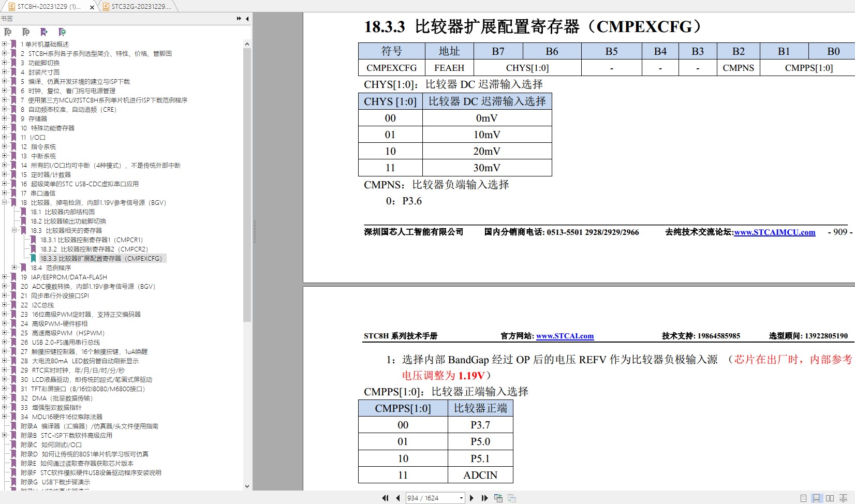
Task: Click the bookmark icon beside 附录C 如何测试I/O口
Action: [x=14, y=444]
